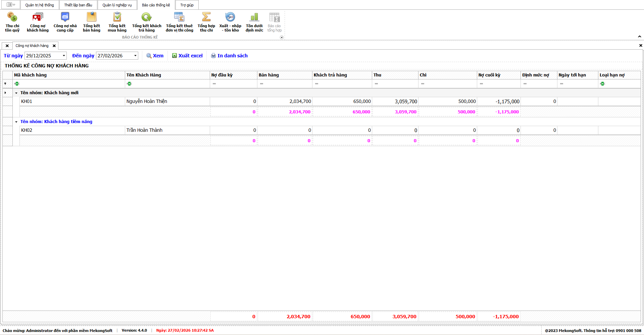Screen dimensions: 644x335
Task: Open the Từ ngày date dropdown
Action: 64,56
